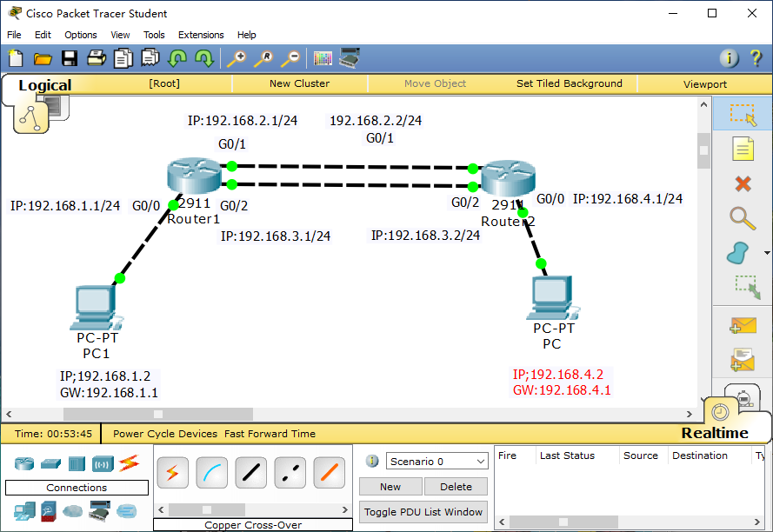Click the Zoom In magnifier icon
Image resolution: width=773 pixels, height=532 pixels.
point(237,58)
